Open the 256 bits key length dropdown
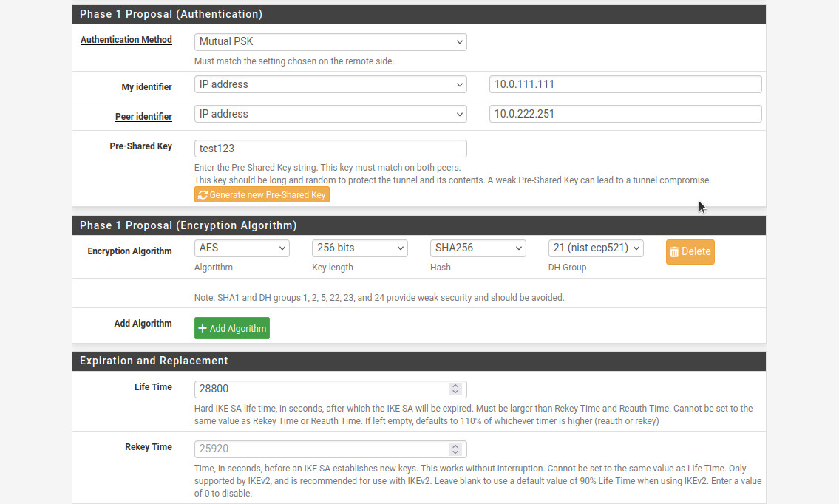 [359, 248]
